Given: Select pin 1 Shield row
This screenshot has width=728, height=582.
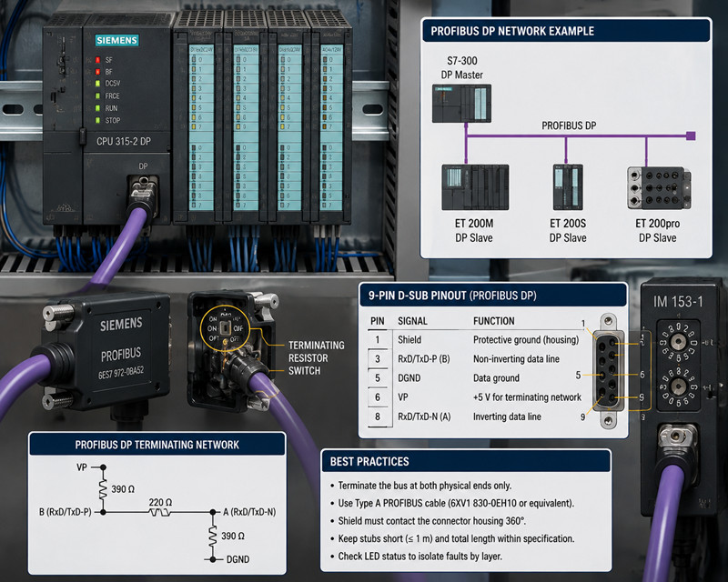Looking at the screenshot, I should pyautogui.click(x=474, y=340).
